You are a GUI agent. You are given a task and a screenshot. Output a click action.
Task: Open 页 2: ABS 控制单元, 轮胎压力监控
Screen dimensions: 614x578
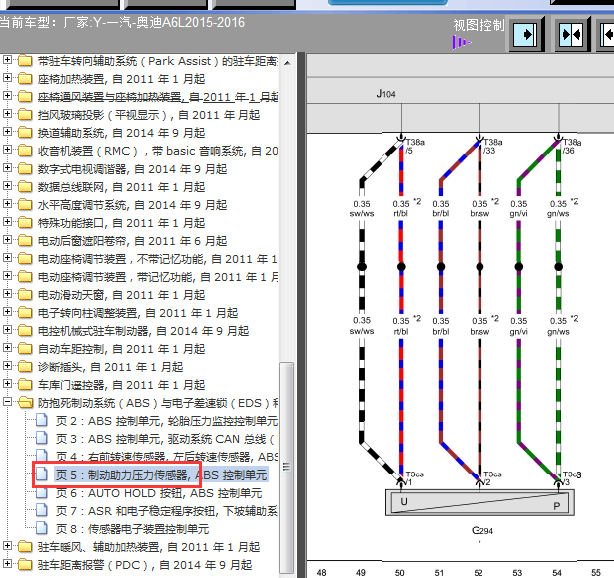coord(166,421)
